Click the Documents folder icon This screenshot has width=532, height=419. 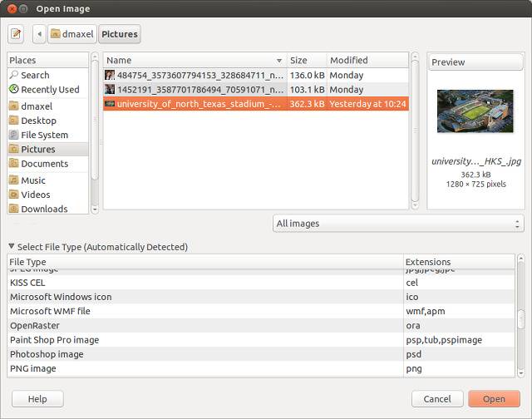[x=13, y=163]
